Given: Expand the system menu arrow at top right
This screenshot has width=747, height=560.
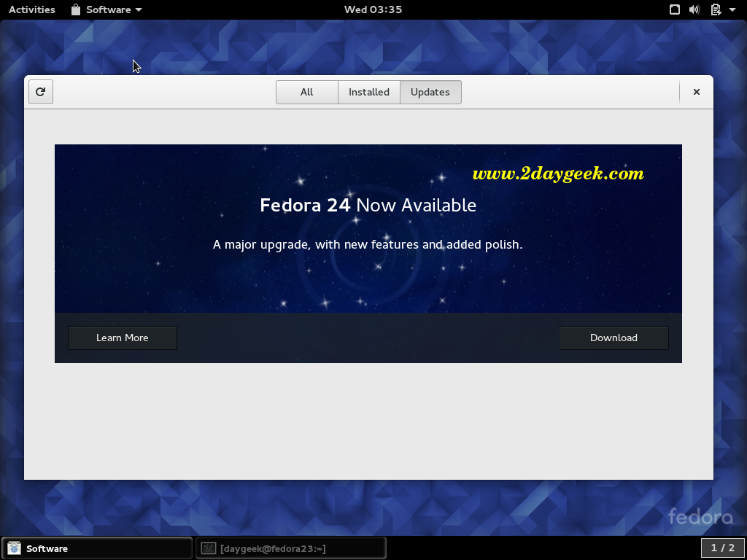Looking at the screenshot, I should pyautogui.click(x=732, y=10).
